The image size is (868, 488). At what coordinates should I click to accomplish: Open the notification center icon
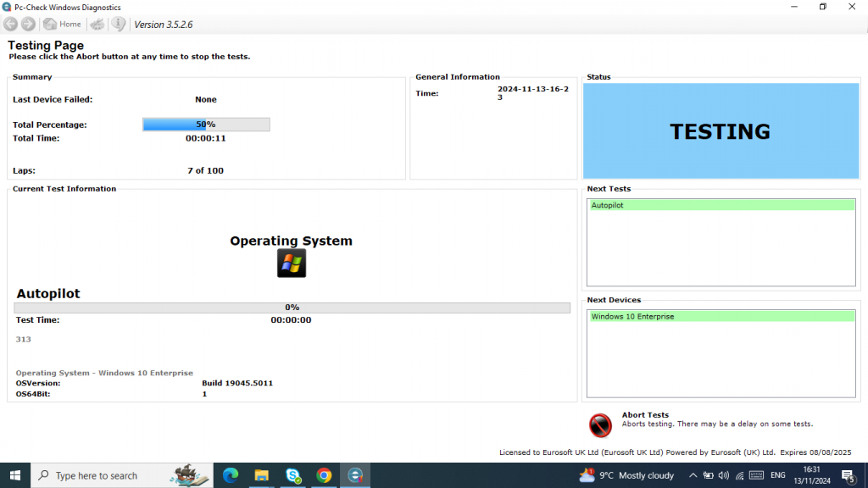(x=848, y=474)
